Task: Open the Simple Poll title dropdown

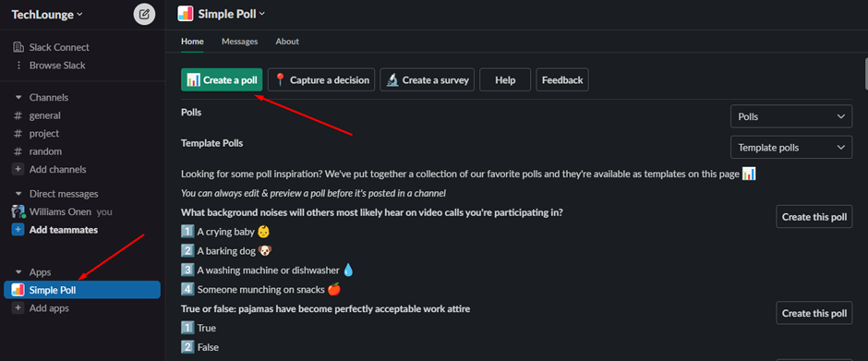Action: point(232,14)
